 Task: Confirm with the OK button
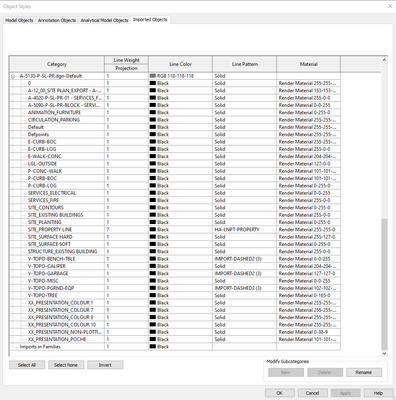[280, 393]
